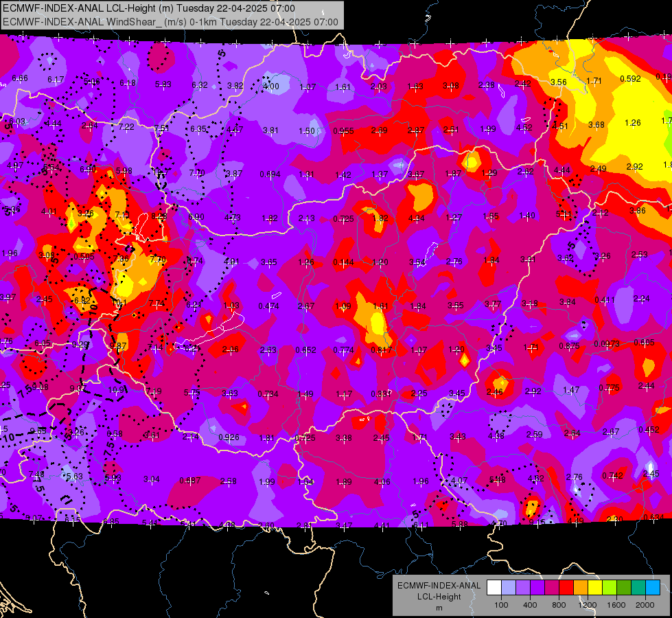Click the legend title 'ECMWF-INDEX-ANAL'
Image resolution: width=672 pixels, height=618 pixels.
(439, 586)
